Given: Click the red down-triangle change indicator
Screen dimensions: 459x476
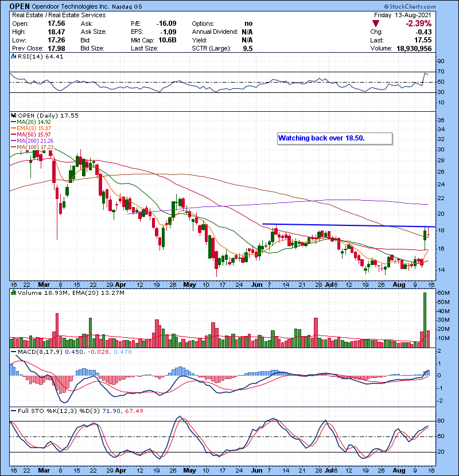Looking at the screenshot, I should click(376, 24).
